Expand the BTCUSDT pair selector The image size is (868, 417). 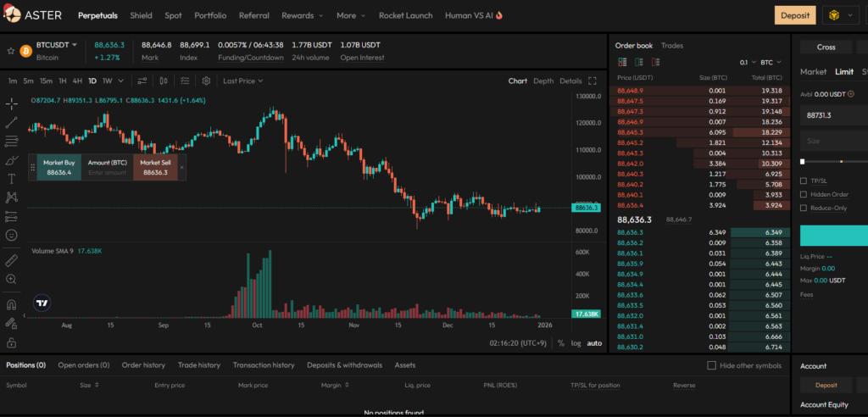tap(56, 44)
